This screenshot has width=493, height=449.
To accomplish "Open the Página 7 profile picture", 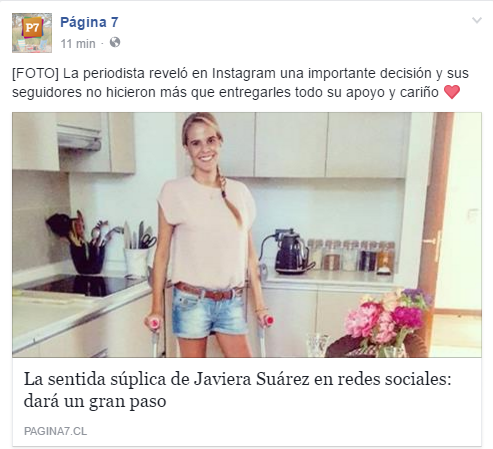I will tap(32, 33).
